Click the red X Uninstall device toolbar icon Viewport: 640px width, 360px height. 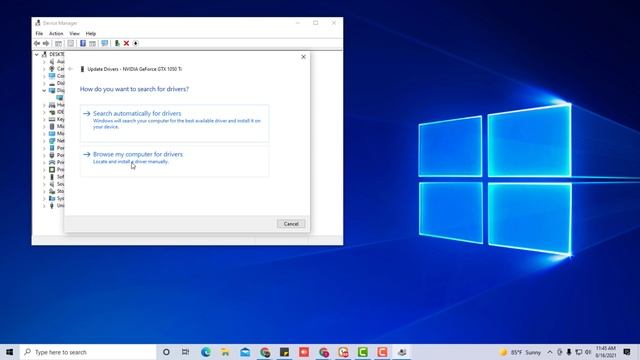127,43
